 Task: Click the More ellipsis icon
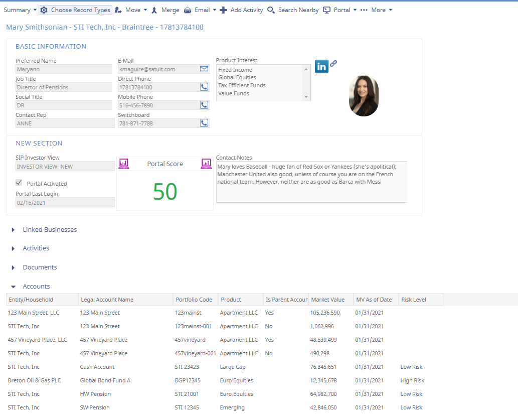click(x=364, y=10)
